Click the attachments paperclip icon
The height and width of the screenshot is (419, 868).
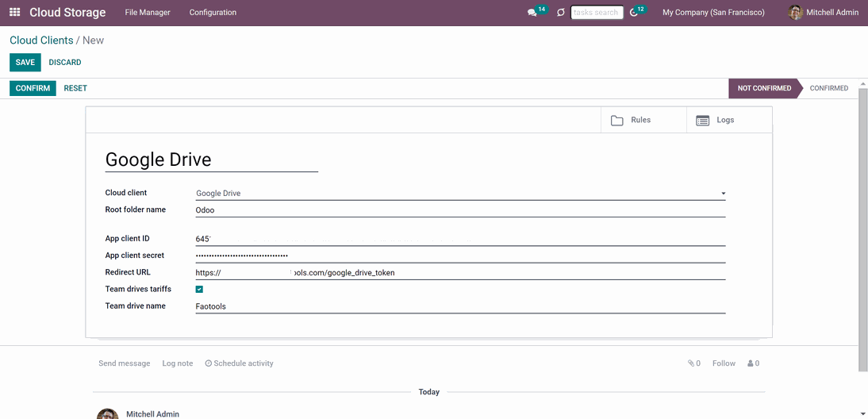click(x=691, y=363)
